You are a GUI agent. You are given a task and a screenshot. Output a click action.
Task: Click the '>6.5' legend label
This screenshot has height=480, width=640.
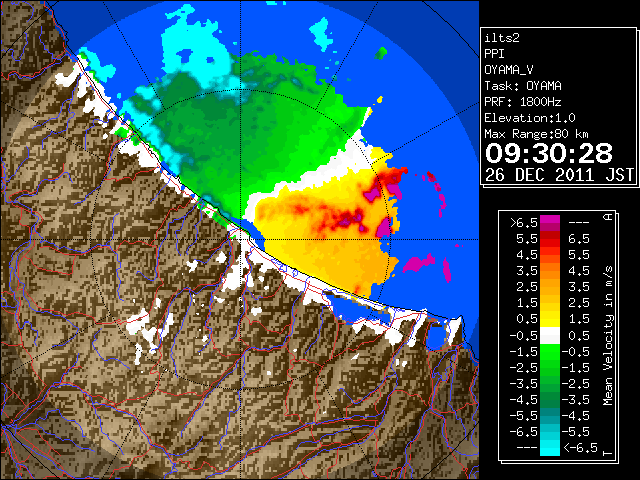pos(524,223)
